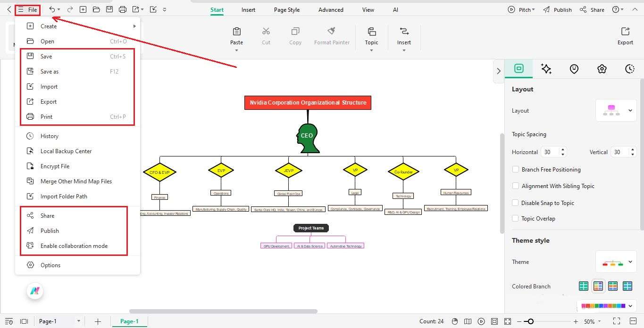This screenshot has width=644, height=328.
Task: Check Disable Snap to Topic
Action: [516, 203]
